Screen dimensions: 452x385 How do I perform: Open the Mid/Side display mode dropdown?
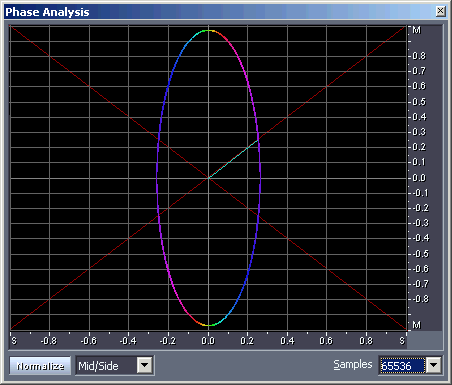(x=145, y=365)
